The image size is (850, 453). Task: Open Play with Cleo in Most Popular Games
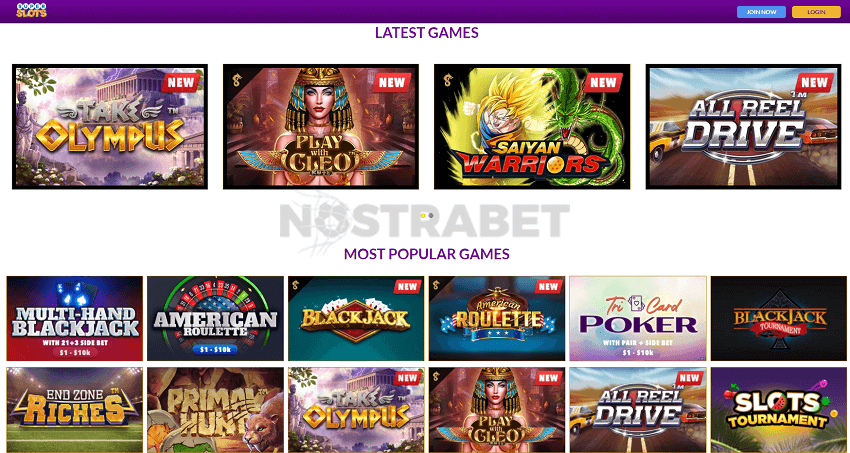497,410
